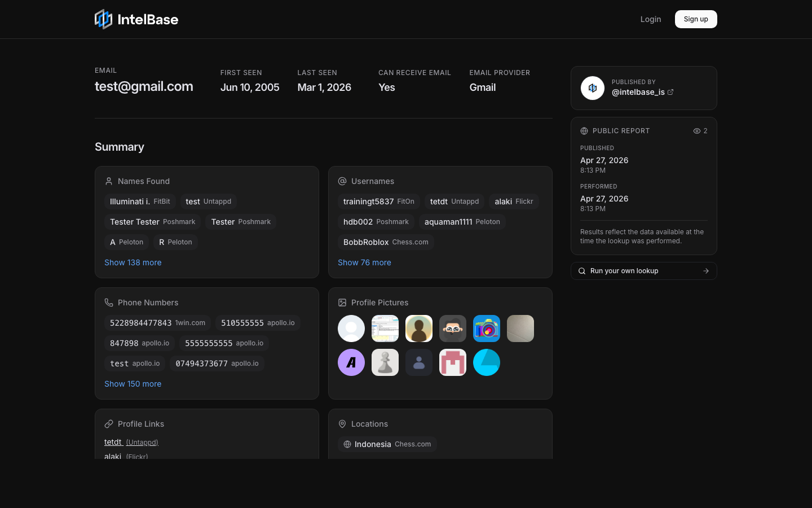The width and height of the screenshot is (812, 508).
Task: Click the Phone Numbers handset icon
Action: (x=109, y=303)
